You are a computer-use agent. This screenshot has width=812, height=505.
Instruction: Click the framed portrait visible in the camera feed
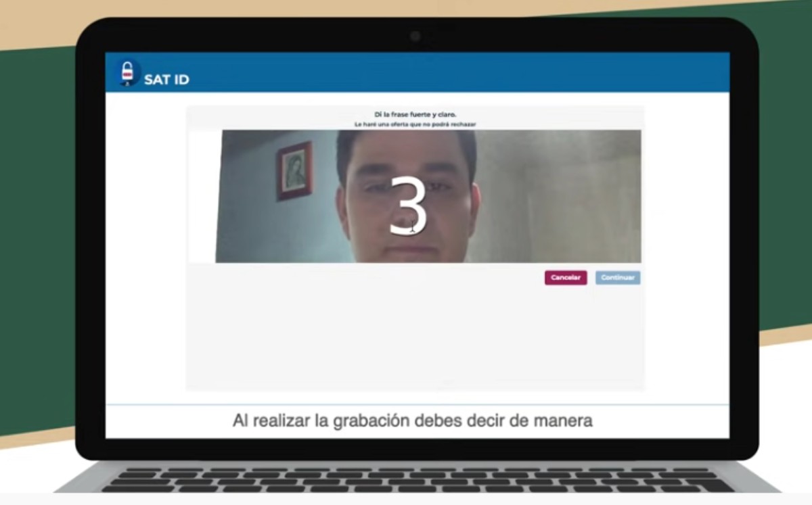(x=295, y=172)
